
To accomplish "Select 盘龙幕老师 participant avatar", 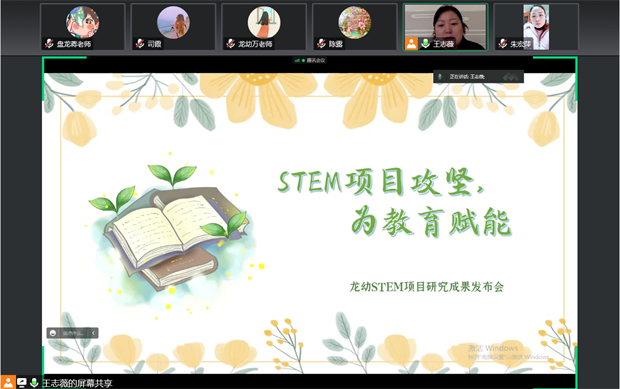I will (x=82, y=22).
